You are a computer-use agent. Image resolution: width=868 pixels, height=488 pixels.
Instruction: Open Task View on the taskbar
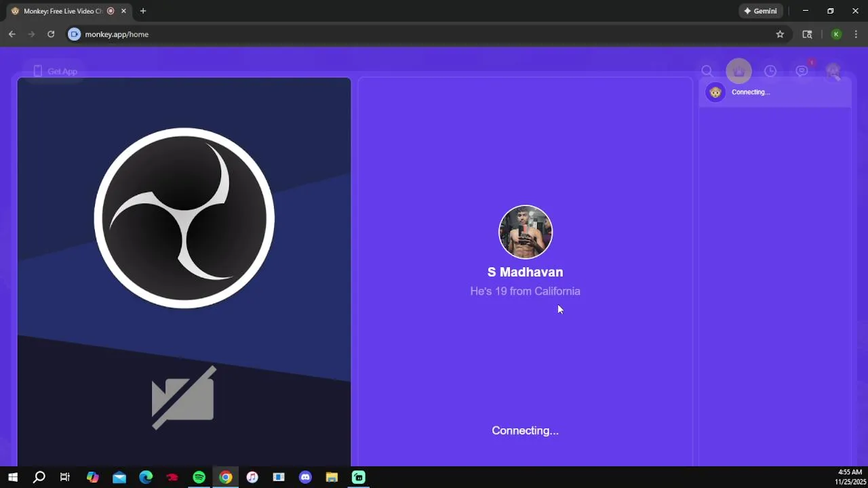coord(65,477)
